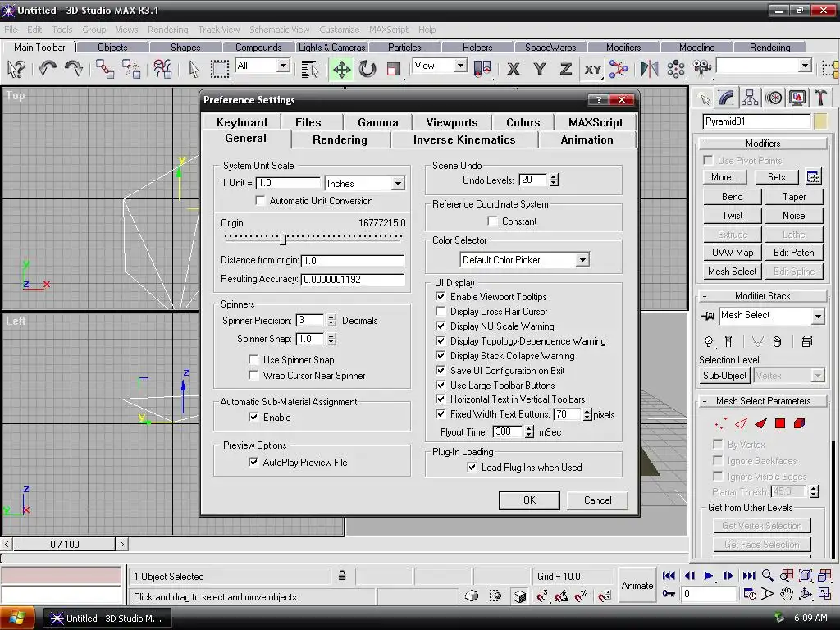The width and height of the screenshot is (840, 630).
Task: Open named selection sets dropdown
Action: pyautogui.click(x=805, y=66)
